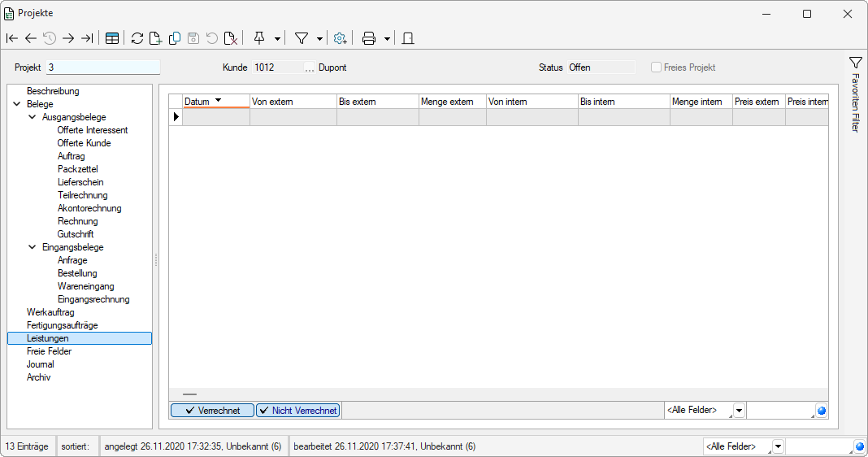Image resolution: width=868 pixels, height=457 pixels.
Task: Click the print icon
Action: [x=369, y=38]
